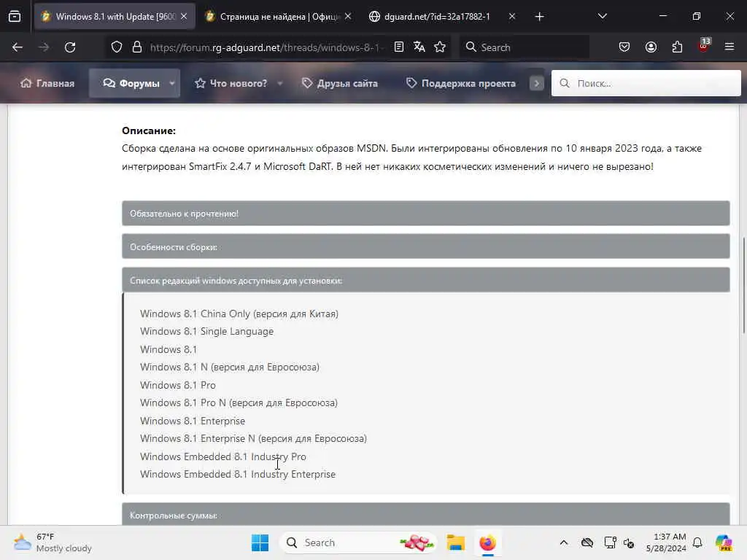The image size is (747, 560).
Task: Open Главная home page link
Action: click(x=47, y=83)
